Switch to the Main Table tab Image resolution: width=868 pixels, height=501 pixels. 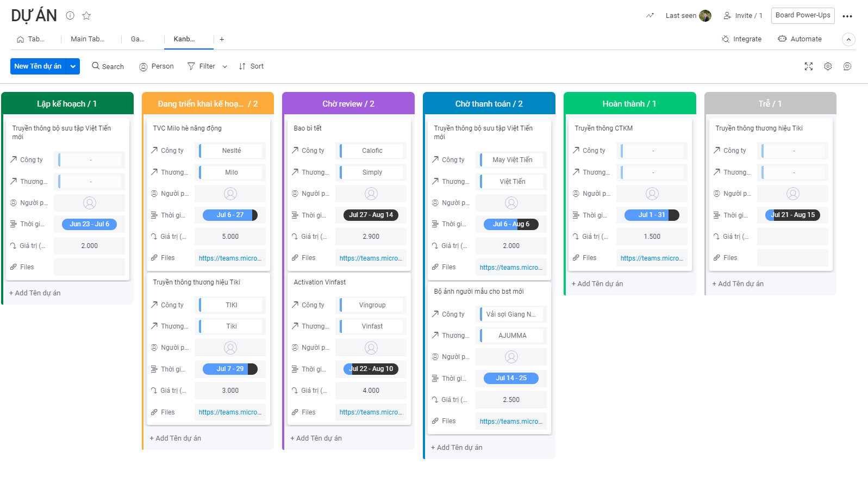[87, 39]
